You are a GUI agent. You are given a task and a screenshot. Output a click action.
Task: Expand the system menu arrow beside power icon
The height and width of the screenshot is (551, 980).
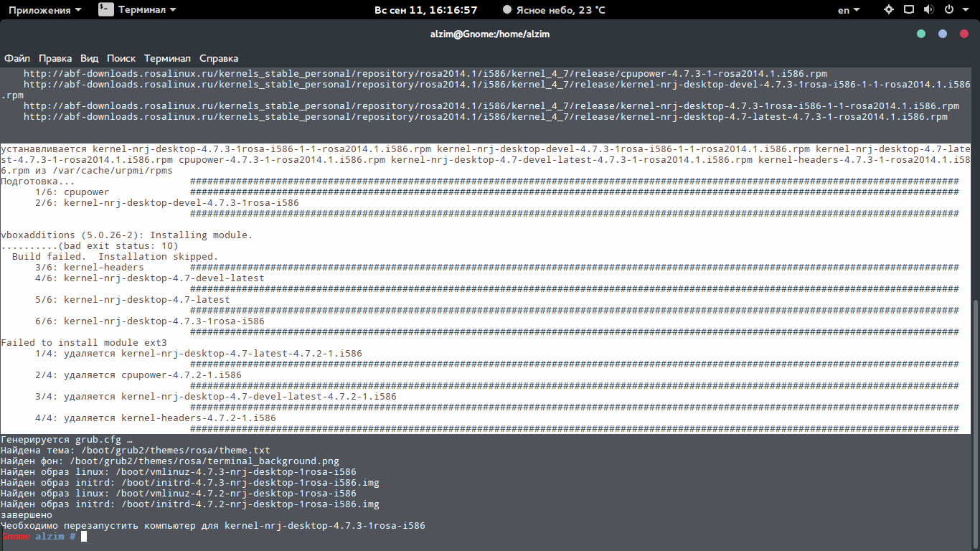[x=966, y=10]
